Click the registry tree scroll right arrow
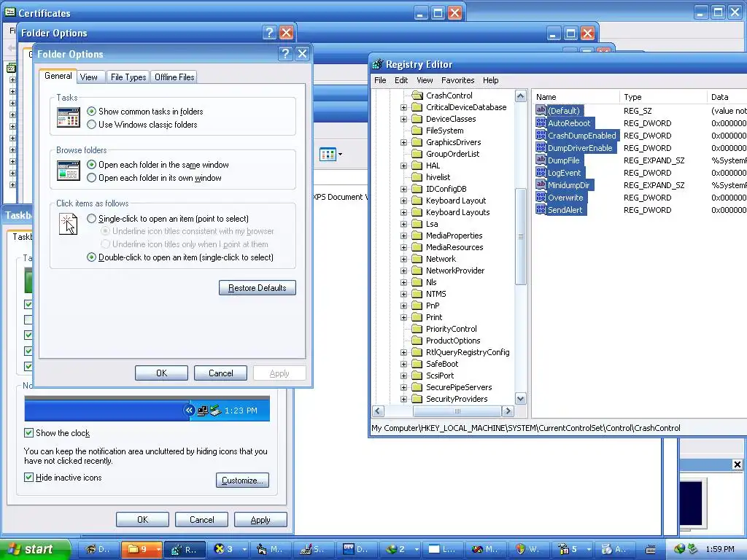 [x=508, y=411]
